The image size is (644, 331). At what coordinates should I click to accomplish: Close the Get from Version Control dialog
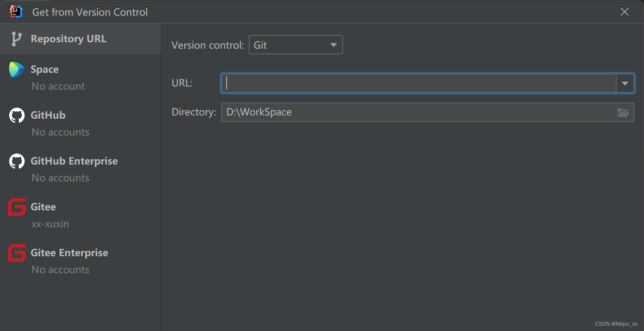pyautogui.click(x=625, y=12)
